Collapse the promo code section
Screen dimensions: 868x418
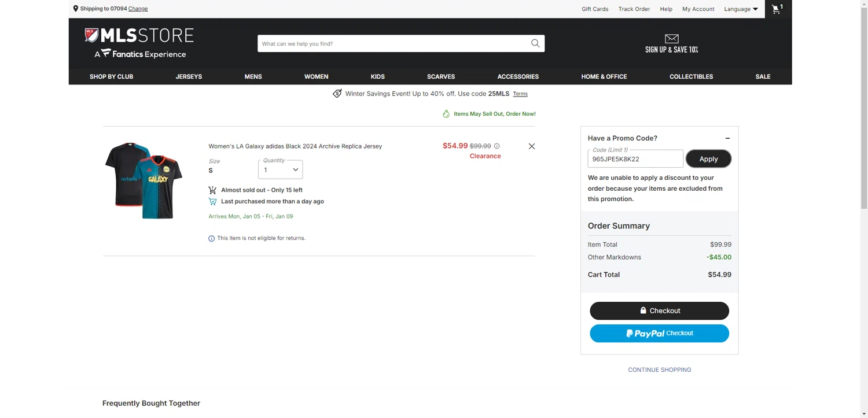pos(727,138)
